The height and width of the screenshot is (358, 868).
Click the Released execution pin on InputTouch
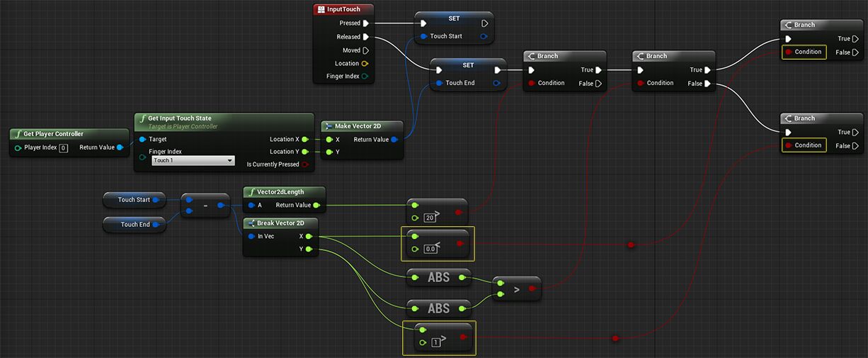click(366, 37)
